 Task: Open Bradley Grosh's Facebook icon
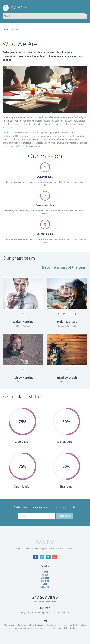coord(67,370)
